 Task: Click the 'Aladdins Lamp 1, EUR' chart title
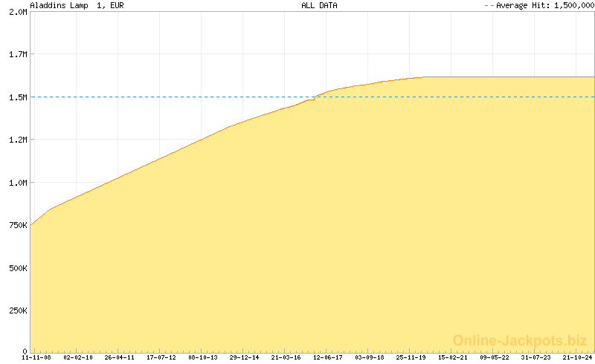tap(77, 5)
